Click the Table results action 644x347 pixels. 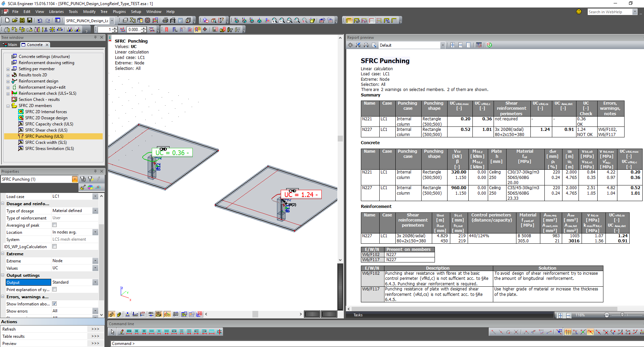(14, 336)
